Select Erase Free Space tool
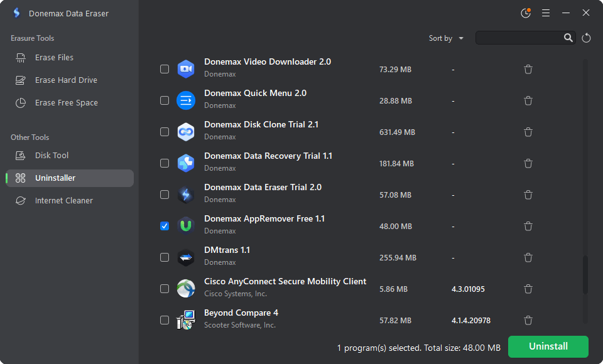603x364 pixels. point(70,103)
